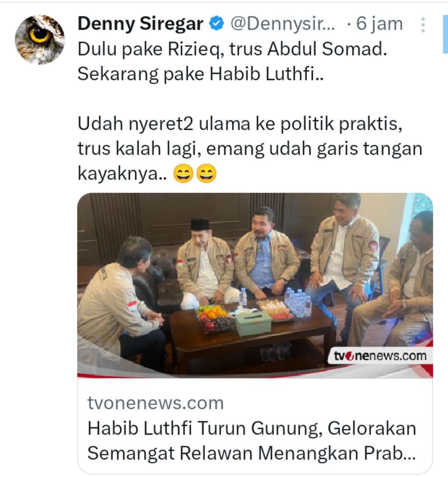Click the first grinning emoji in the tweet
Screen dimensions: 448x477
point(183,174)
